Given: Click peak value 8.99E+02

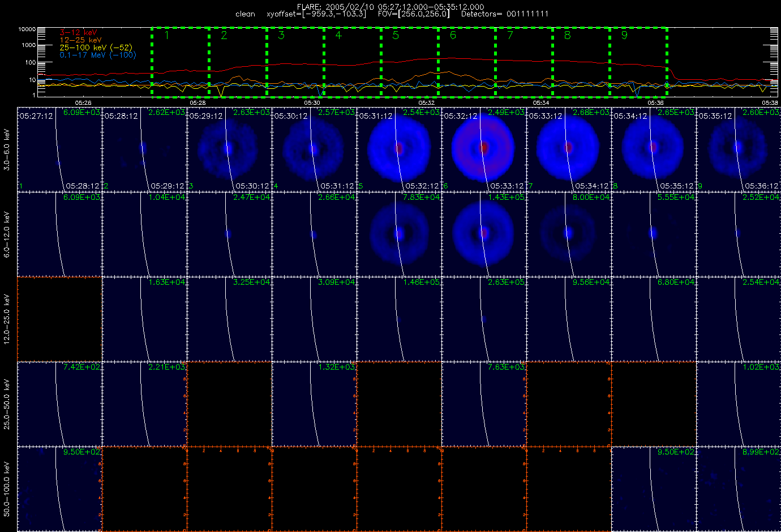Looking at the screenshot, I should tap(761, 452).
